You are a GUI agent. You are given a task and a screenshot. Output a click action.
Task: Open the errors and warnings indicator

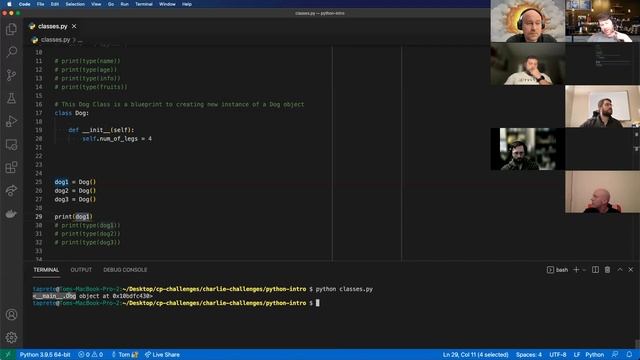pyautogui.click(x=91, y=355)
